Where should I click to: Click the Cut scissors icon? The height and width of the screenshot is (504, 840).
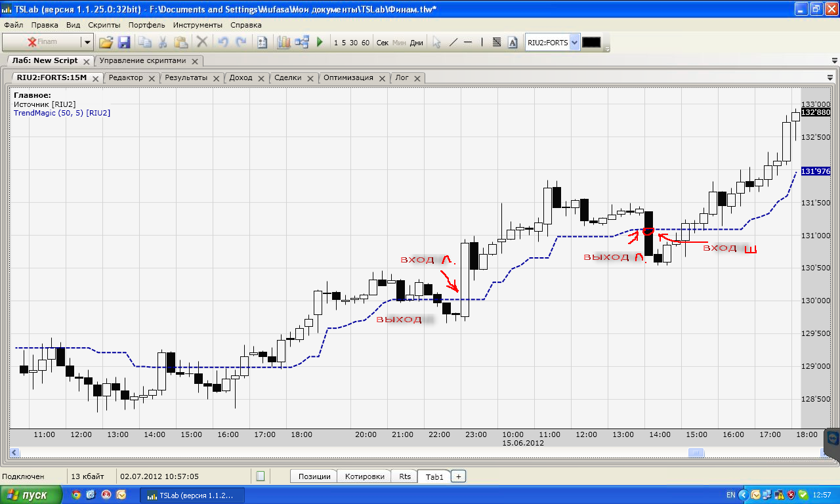(163, 43)
